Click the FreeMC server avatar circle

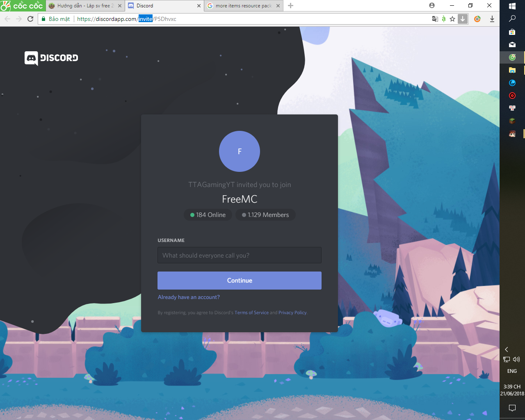click(240, 151)
